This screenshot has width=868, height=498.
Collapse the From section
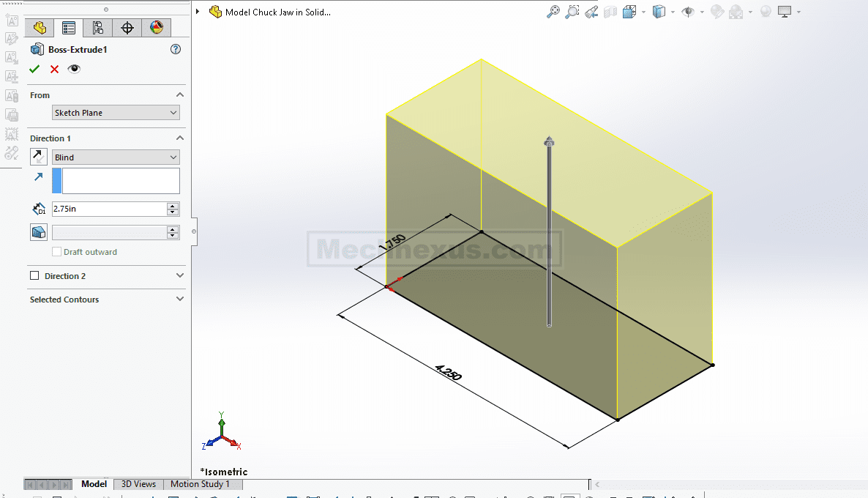pyautogui.click(x=180, y=94)
